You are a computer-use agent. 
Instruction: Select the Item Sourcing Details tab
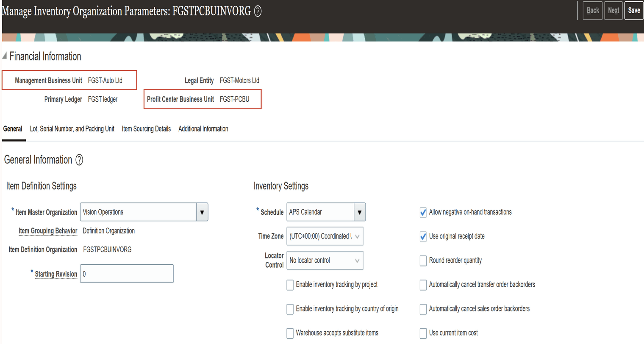pyautogui.click(x=146, y=129)
